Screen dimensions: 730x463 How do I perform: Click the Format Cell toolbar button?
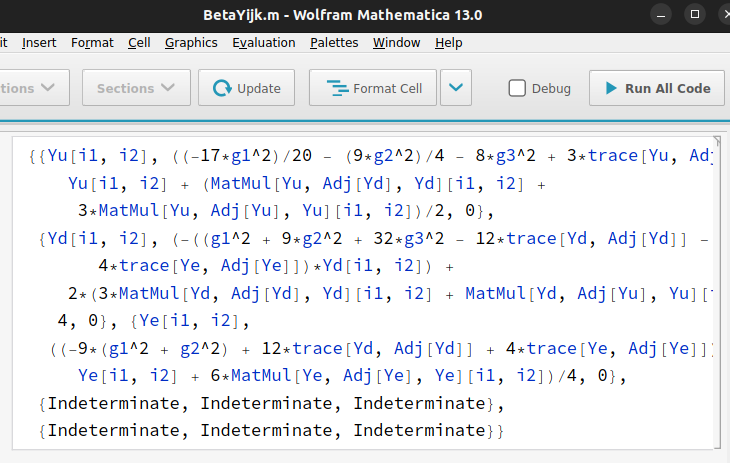tap(373, 88)
